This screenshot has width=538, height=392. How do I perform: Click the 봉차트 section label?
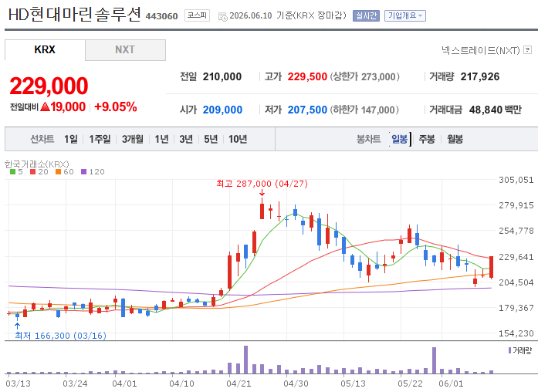click(x=368, y=139)
